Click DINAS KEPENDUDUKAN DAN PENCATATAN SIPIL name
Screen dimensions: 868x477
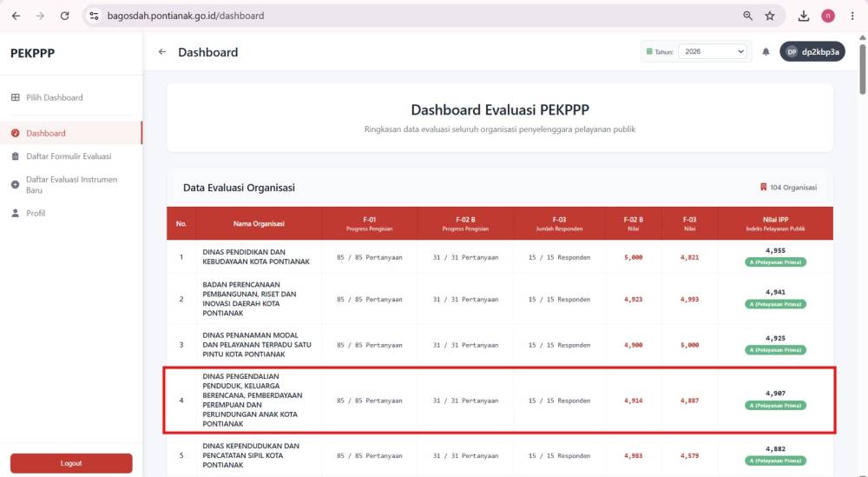pos(250,455)
